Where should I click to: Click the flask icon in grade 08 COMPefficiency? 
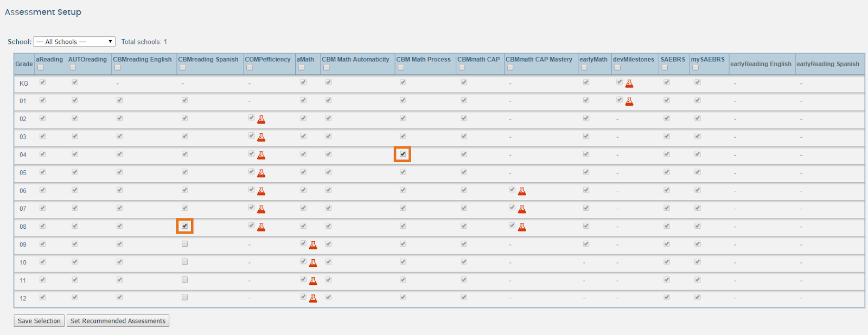tap(261, 227)
